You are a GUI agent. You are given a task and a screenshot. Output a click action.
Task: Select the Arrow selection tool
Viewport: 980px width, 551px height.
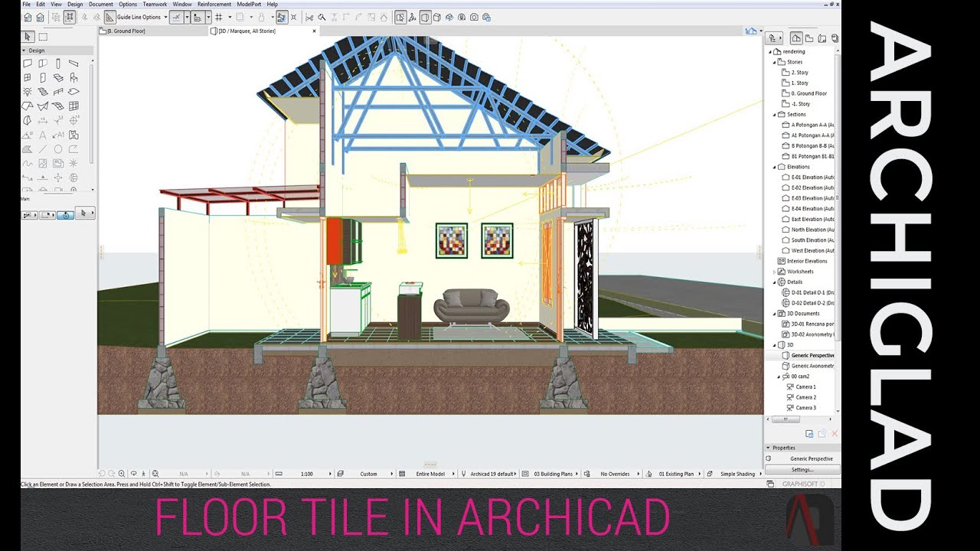[28, 36]
